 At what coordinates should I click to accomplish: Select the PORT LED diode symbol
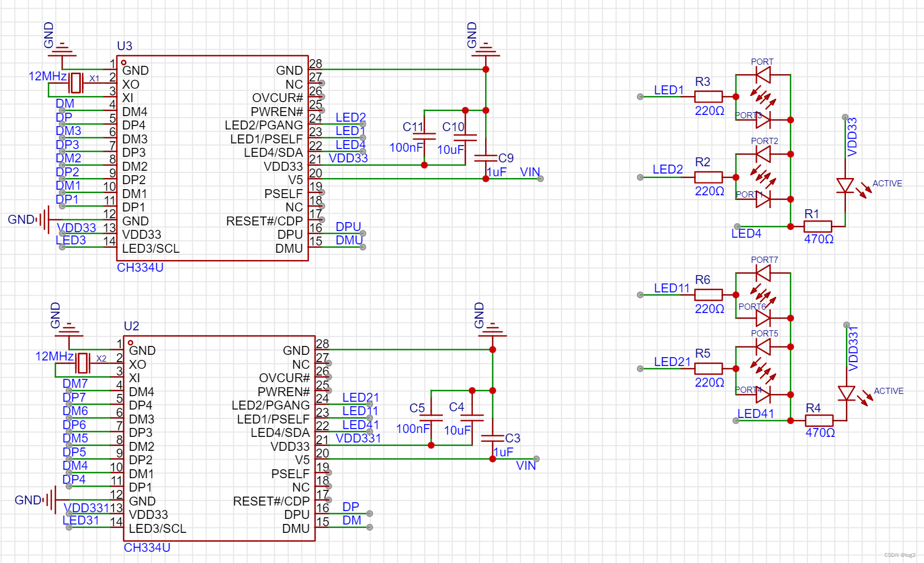[x=763, y=74]
